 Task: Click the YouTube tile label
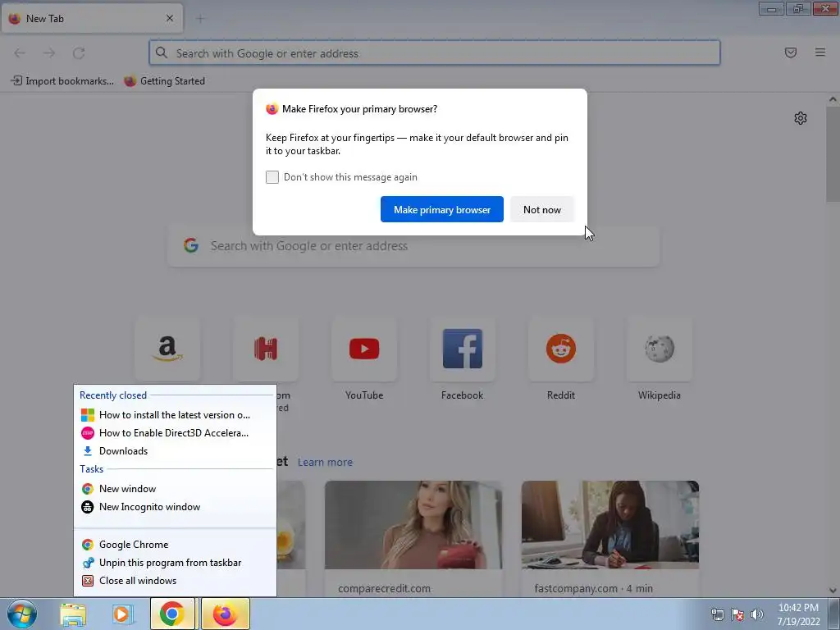[x=364, y=395]
